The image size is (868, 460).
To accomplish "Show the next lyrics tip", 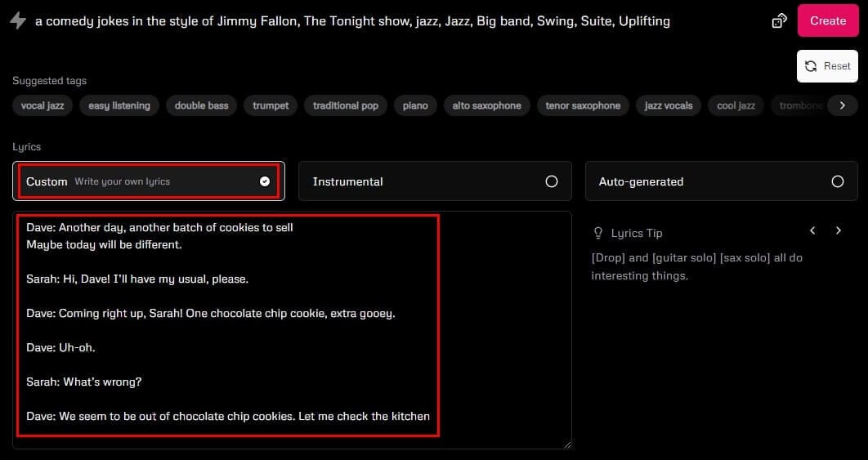I will click(x=838, y=231).
